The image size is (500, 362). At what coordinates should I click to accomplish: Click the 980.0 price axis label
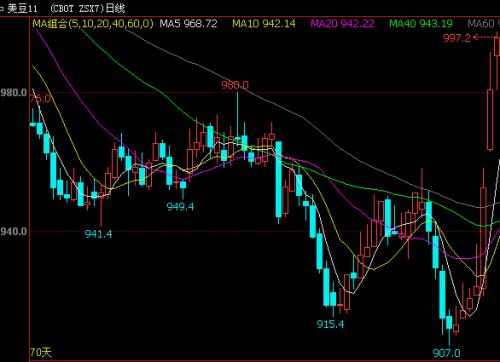tap(14, 93)
